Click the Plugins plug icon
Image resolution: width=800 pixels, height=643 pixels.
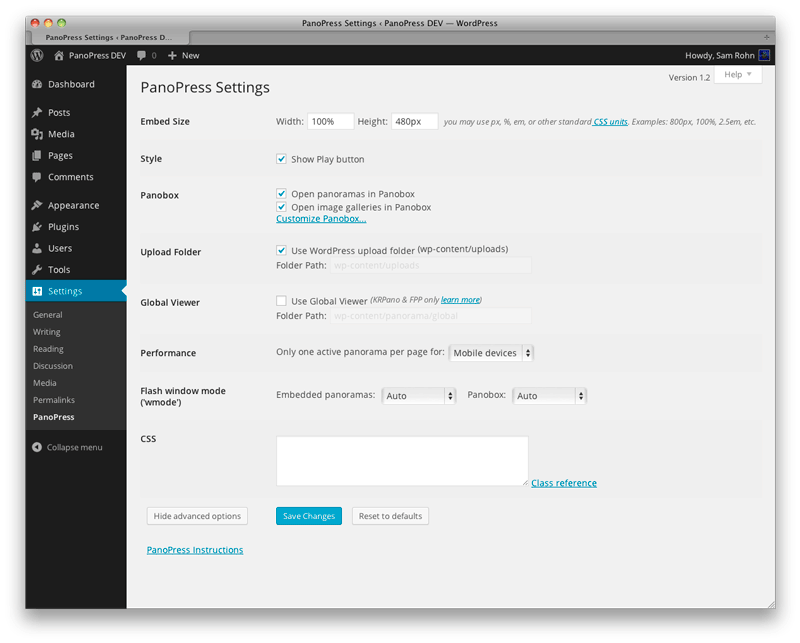click(37, 227)
